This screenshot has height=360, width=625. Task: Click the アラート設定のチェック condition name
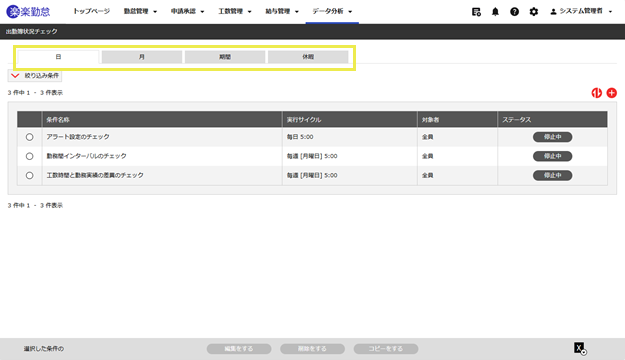(x=78, y=137)
